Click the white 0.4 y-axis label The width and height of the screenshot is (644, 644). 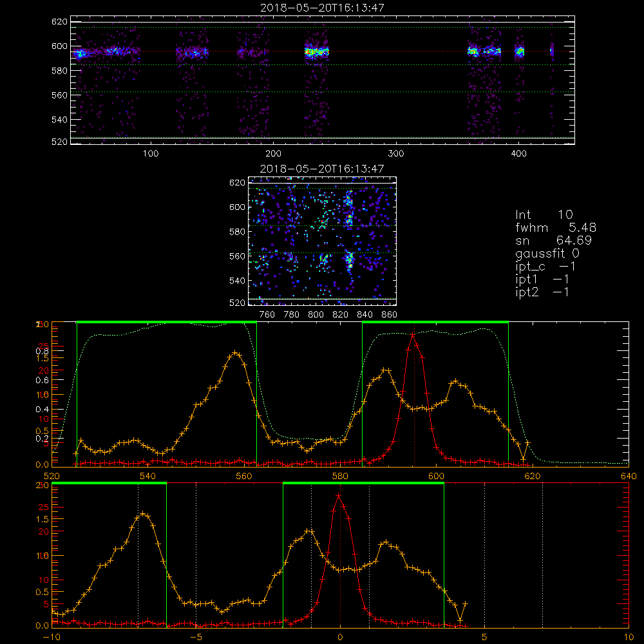pyautogui.click(x=43, y=410)
